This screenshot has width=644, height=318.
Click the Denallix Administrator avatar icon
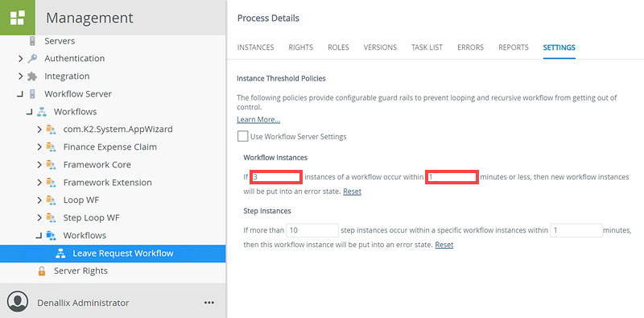[18, 303]
